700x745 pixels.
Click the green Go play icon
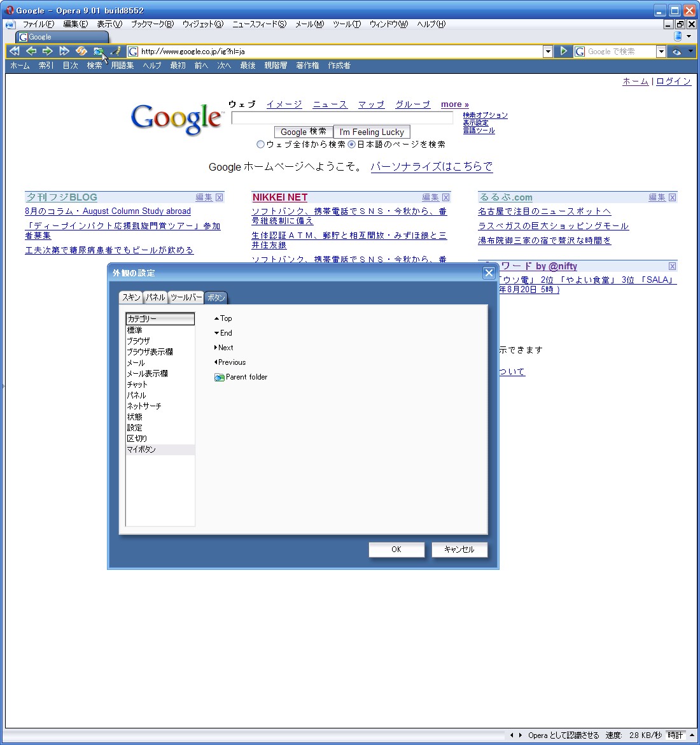point(563,51)
